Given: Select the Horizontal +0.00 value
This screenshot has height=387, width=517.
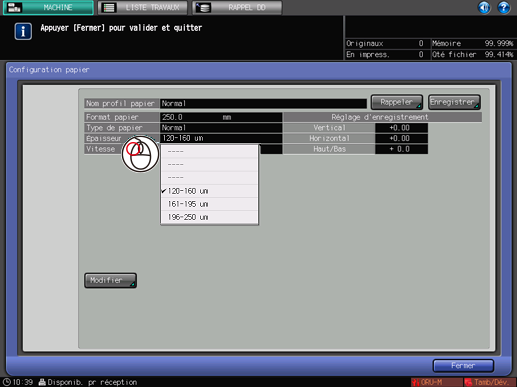Looking at the screenshot, I should click(x=401, y=138).
